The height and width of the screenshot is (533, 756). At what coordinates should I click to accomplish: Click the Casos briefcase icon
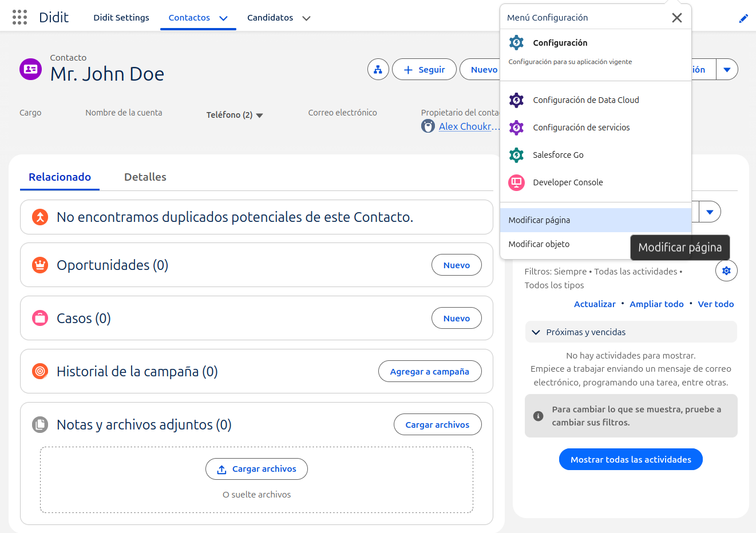point(40,319)
